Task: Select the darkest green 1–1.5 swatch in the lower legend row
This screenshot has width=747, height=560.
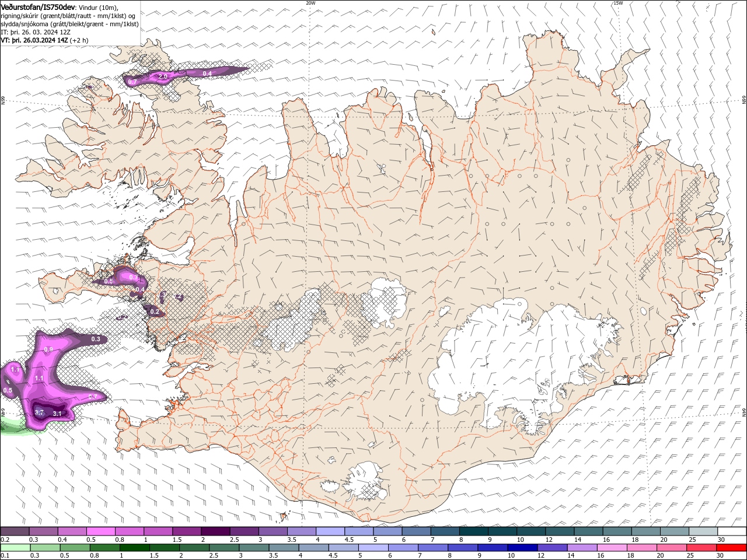Action: tap(135, 548)
